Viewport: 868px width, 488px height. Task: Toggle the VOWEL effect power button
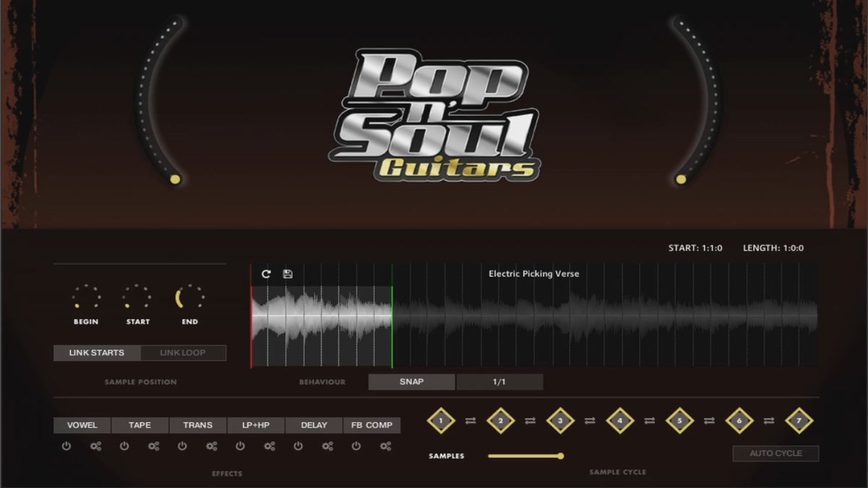click(67, 446)
